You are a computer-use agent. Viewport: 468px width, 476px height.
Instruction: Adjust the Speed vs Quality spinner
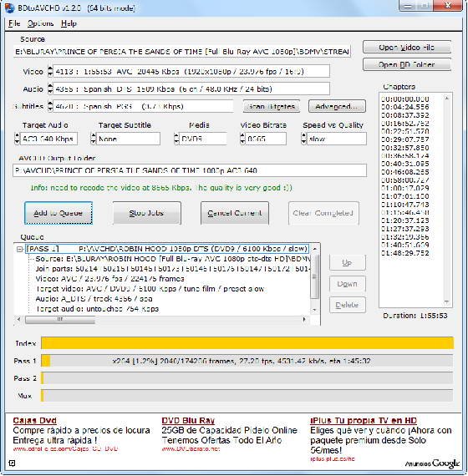[303, 139]
